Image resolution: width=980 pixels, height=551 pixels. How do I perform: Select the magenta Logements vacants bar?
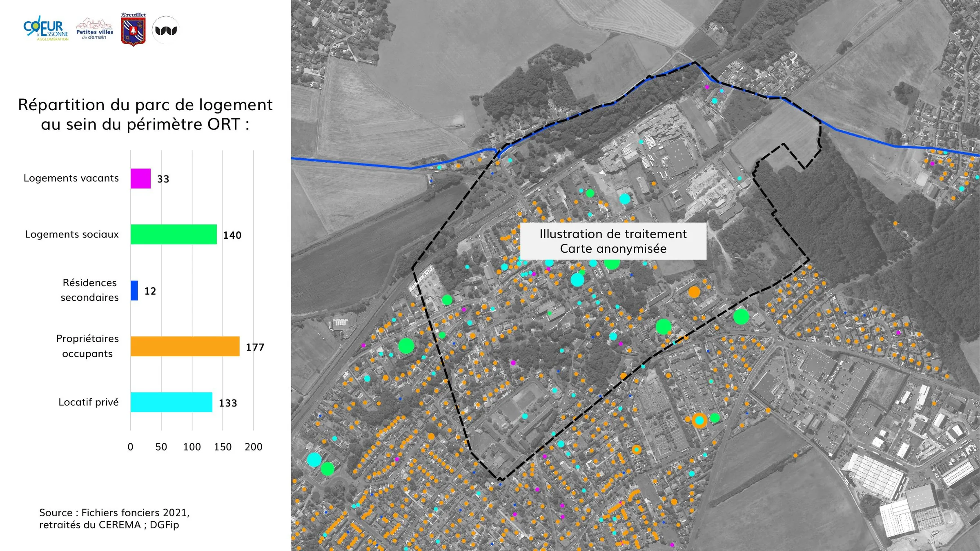pos(140,178)
